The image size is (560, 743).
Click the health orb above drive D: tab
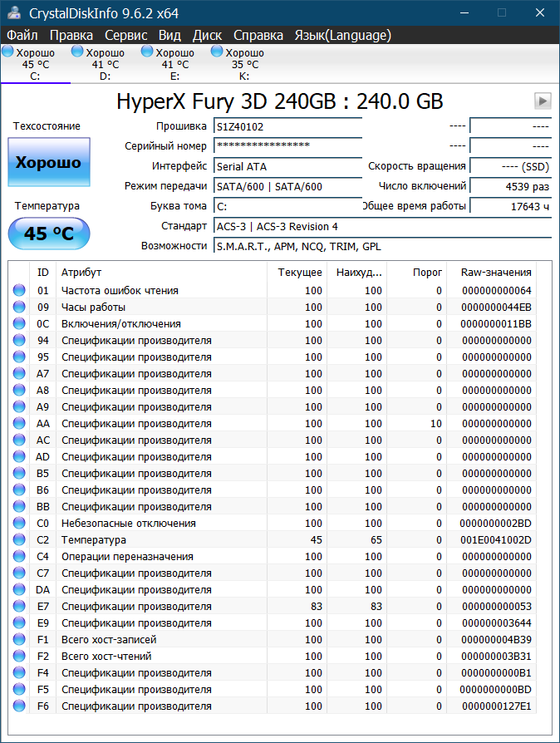77,52
